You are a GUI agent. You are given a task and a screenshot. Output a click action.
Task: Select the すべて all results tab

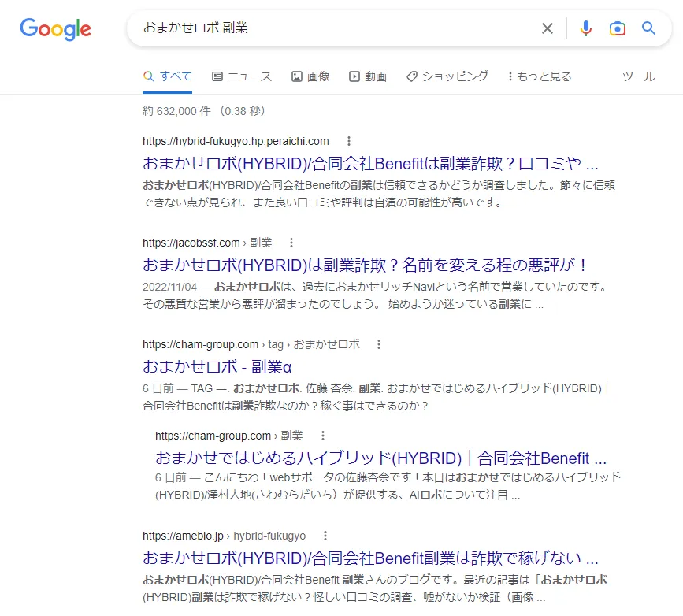(x=168, y=76)
